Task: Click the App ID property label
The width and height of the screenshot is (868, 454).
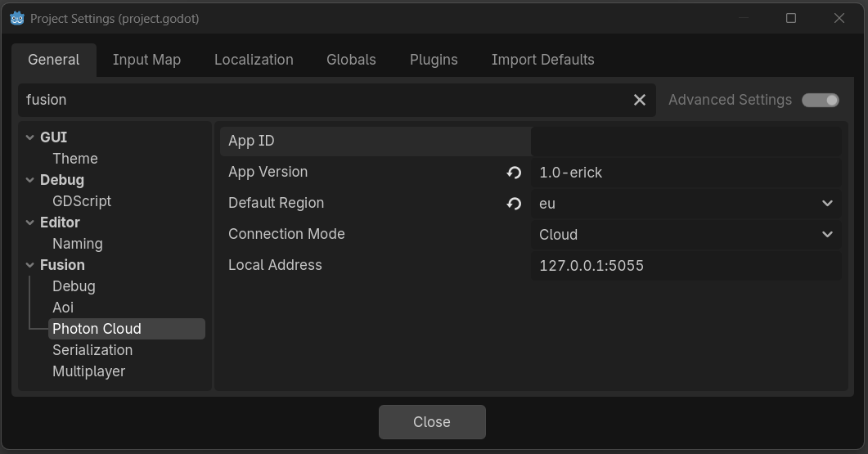Action: tap(251, 142)
